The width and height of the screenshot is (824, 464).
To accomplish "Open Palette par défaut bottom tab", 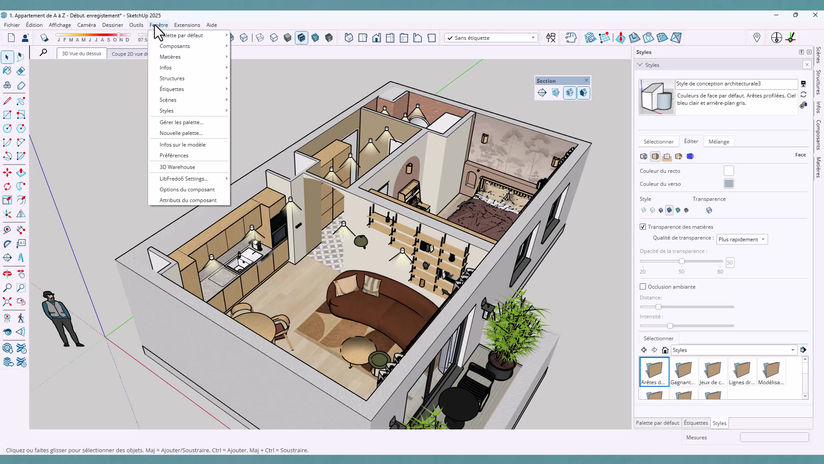I will [x=657, y=423].
